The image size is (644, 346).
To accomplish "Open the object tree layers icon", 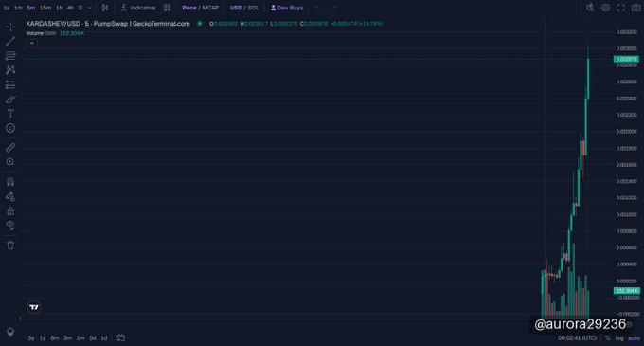I will pos(10,332).
